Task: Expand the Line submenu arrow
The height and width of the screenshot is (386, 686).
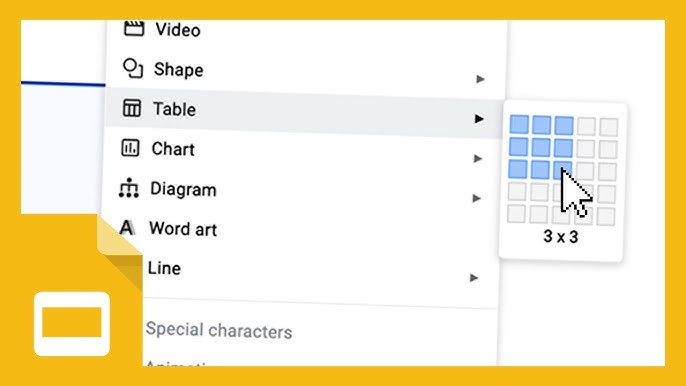Action: [x=474, y=278]
